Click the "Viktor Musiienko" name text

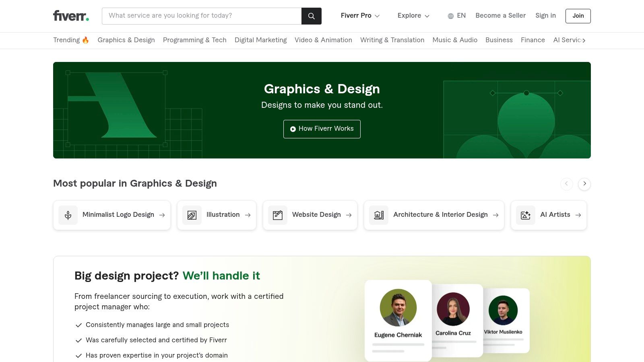coord(503,332)
